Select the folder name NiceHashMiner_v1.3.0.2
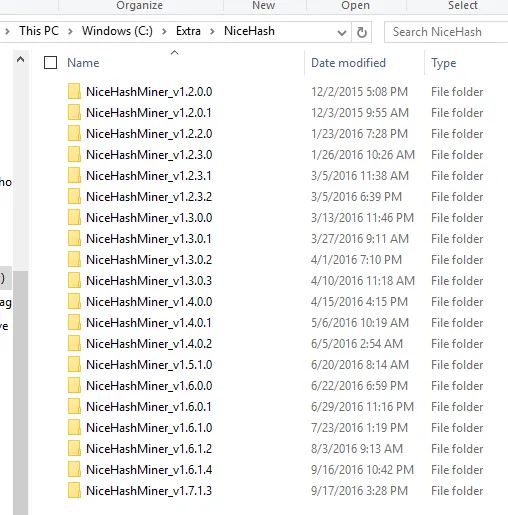 149,260
